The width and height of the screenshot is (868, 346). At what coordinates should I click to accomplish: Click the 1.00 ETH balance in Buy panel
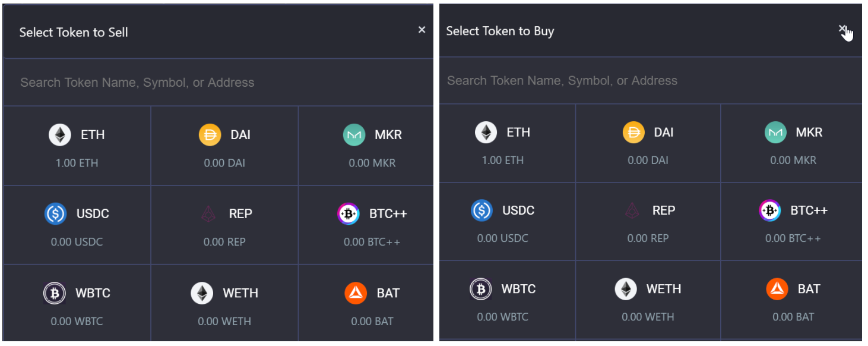(502, 160)
